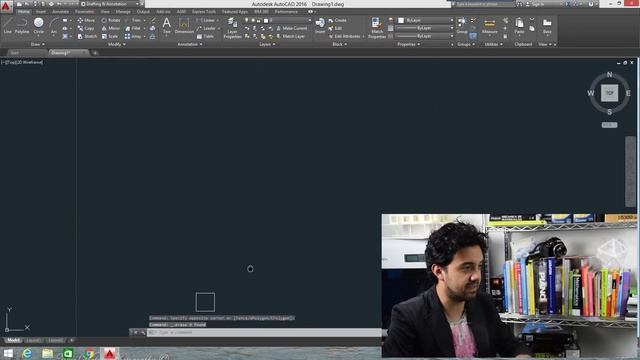Image resolution: width=640 pixels, height=360 pixels.
Task: Click the Trim tool
Action: (133, 20)
